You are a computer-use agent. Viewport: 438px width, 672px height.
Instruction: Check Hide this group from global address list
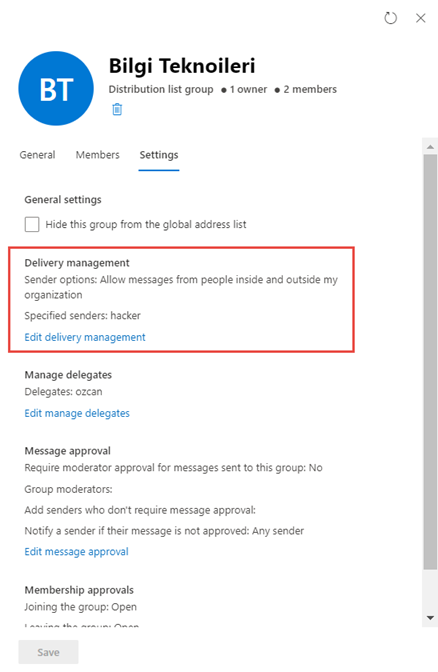tap(32, 224)
